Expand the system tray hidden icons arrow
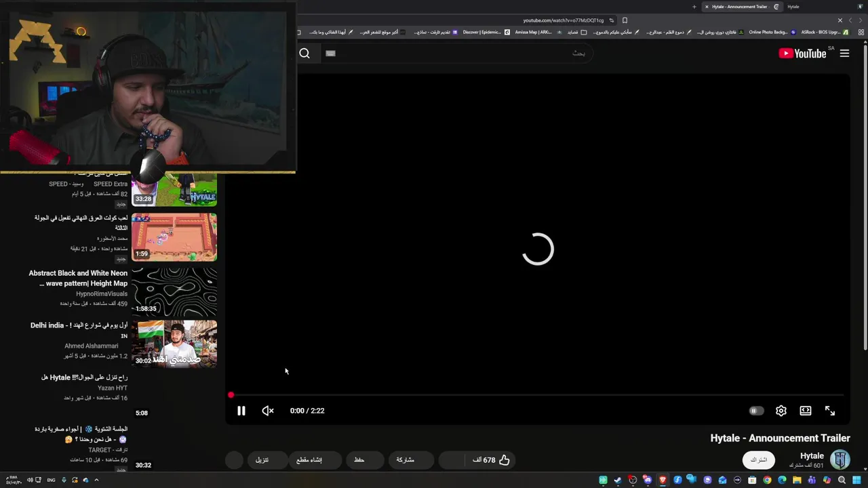868x488 pixels. pyautogui.click(x=96, y=480)
